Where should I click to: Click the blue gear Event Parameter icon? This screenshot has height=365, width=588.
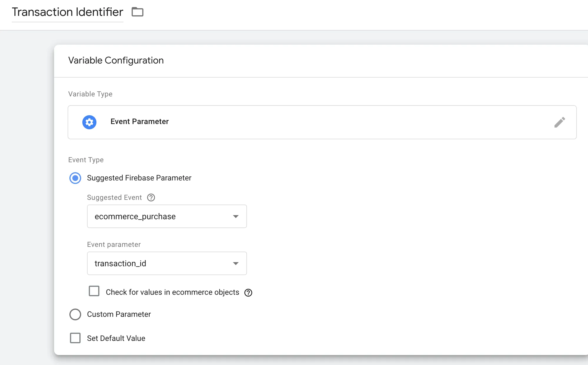(x=89, y=122)
